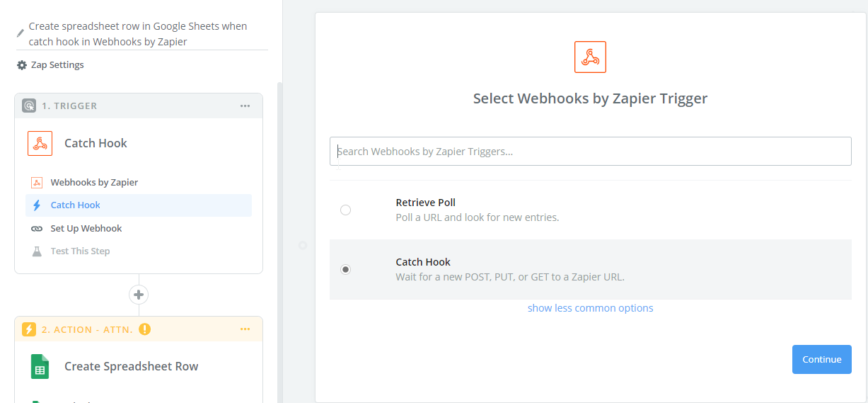This screenshot has height=403, width=868.
Task: Click the plus icon to add a step
Action: [x=139, y=295]
